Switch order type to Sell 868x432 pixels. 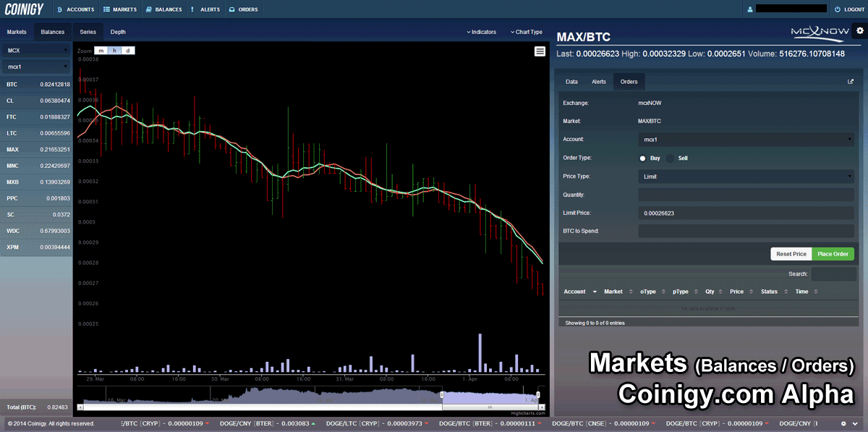(668, 158)
